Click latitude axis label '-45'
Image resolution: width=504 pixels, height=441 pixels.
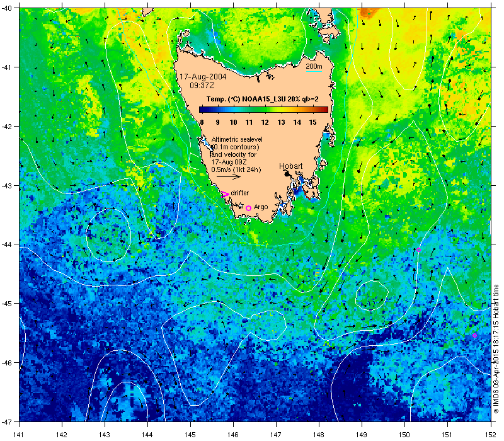6,304
